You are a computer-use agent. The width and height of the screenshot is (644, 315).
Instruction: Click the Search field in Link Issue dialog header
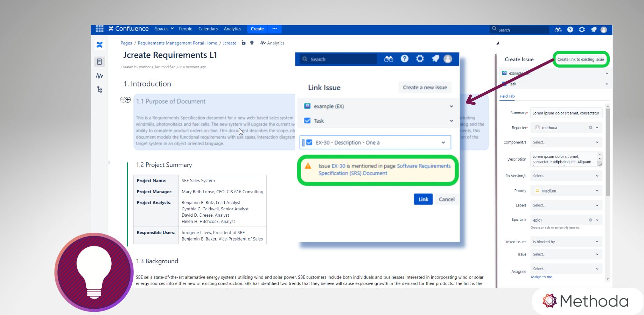pyautogui.click(x=338, y=59)
